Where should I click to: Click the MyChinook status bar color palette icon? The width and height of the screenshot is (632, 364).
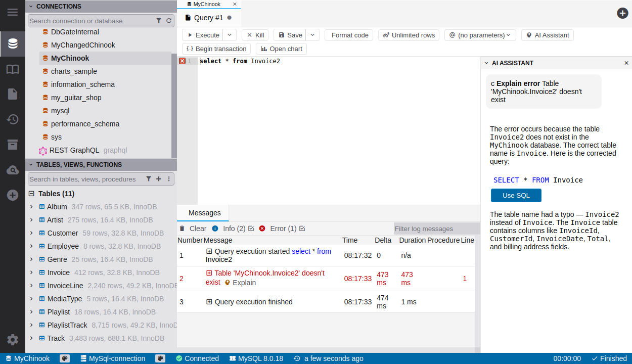[65, 358]
